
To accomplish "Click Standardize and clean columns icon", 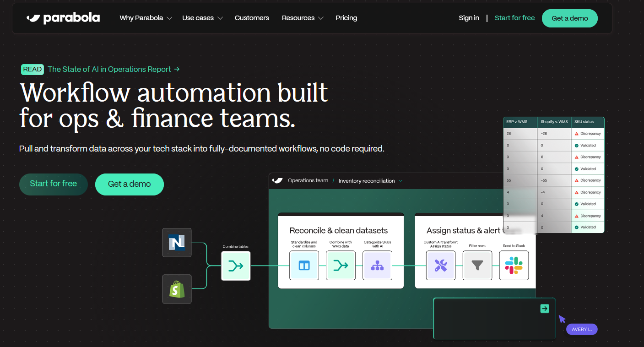I will [304, 265].
